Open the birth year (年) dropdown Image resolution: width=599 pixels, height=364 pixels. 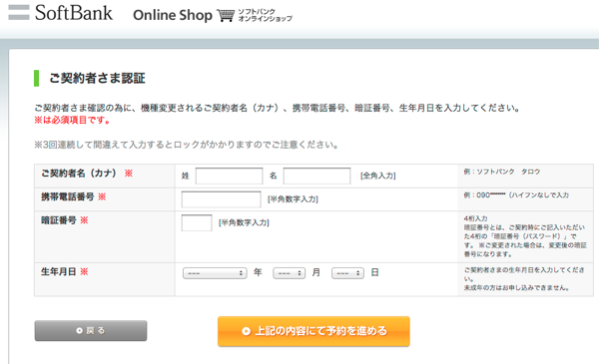click(x=215, y=273)
